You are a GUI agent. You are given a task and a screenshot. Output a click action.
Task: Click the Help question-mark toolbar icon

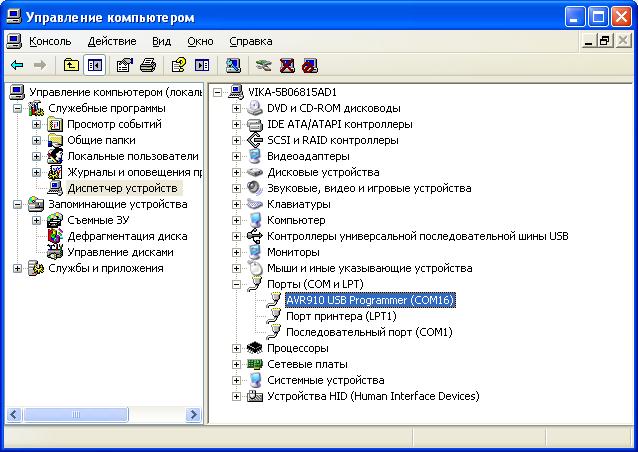(x=179, y=65)
